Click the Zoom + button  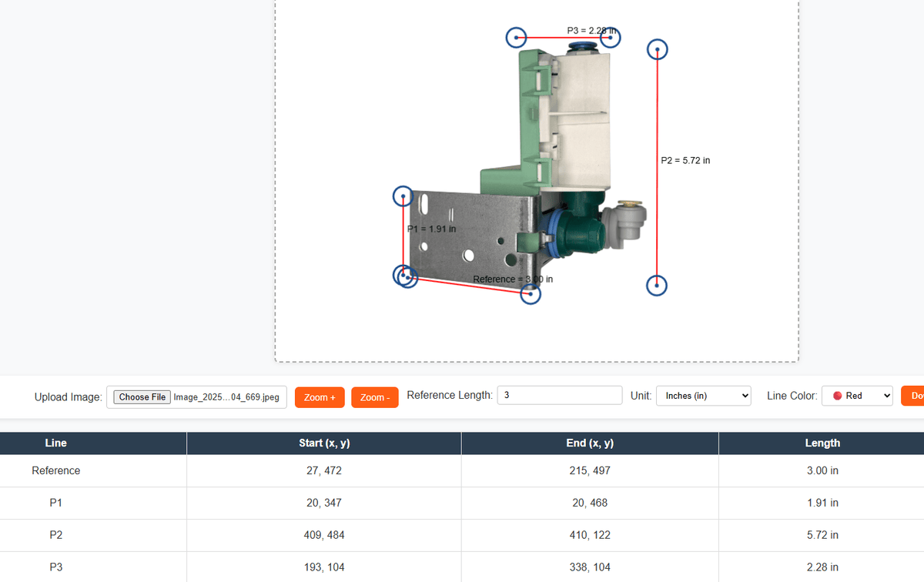click(x=320, y=397)
